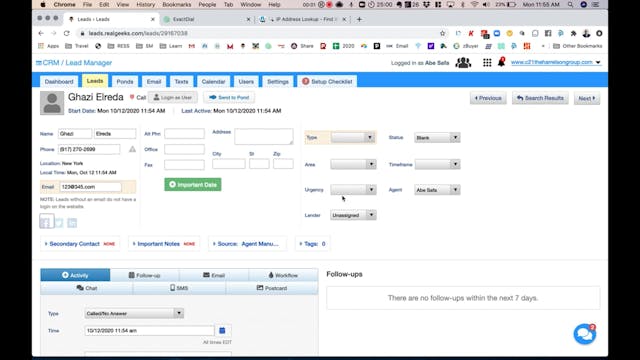Open a new Chrome tab
Viewport: 640px width, 360px height.
[359, 19]
